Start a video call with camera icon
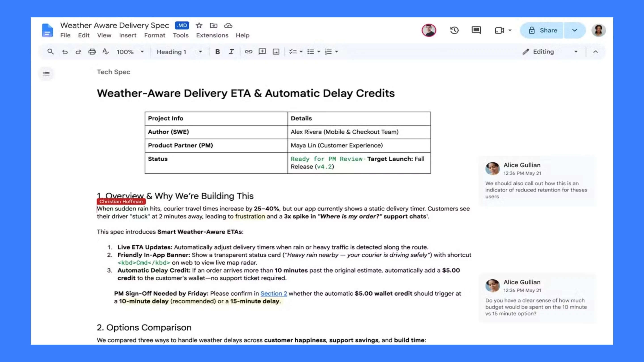 pyautogui.click(x=500, y=30)
